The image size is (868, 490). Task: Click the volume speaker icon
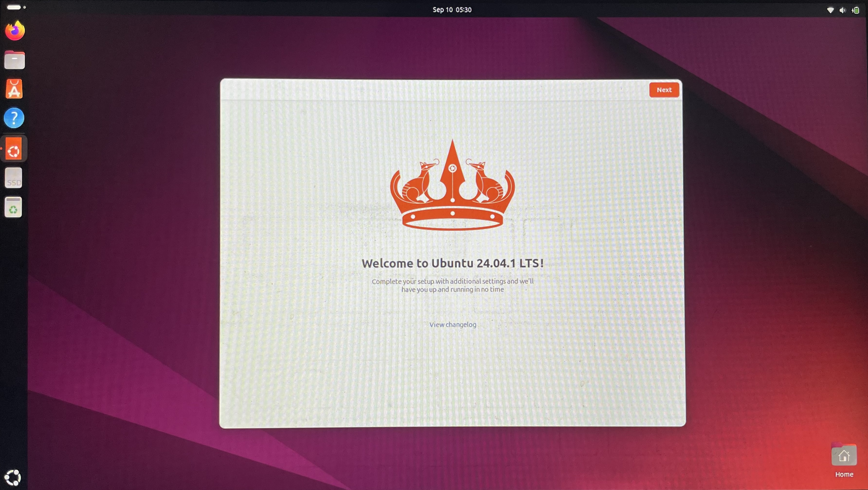pyautogui.click(x=843, y=10)
